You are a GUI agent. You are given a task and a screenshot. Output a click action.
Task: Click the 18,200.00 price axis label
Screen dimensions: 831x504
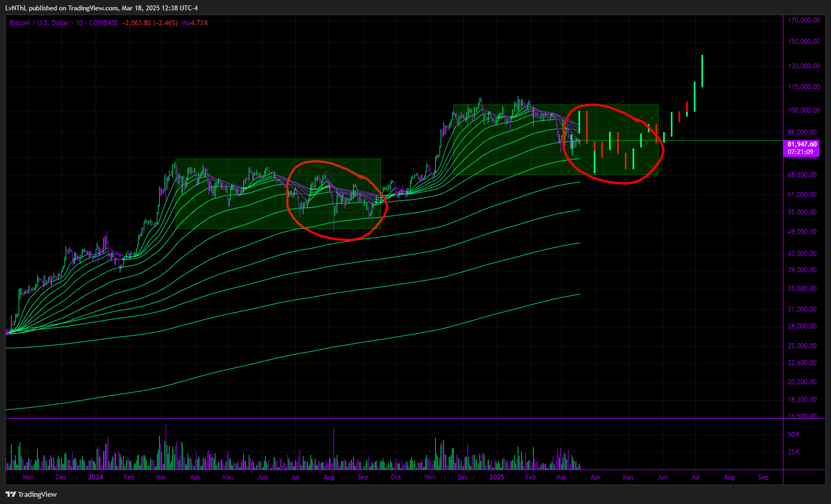[802, 400]
